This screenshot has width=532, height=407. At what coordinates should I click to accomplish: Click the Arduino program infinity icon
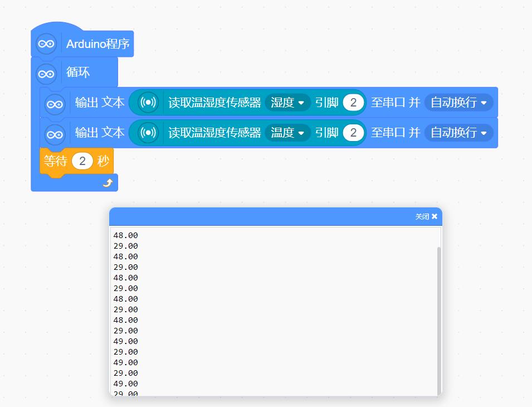46,43
